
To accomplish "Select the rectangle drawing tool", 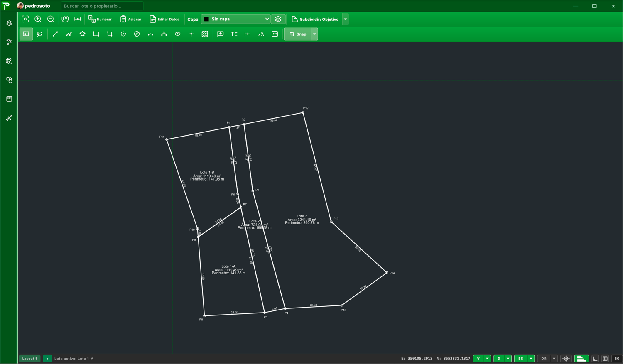I will (x=96, y=34).
